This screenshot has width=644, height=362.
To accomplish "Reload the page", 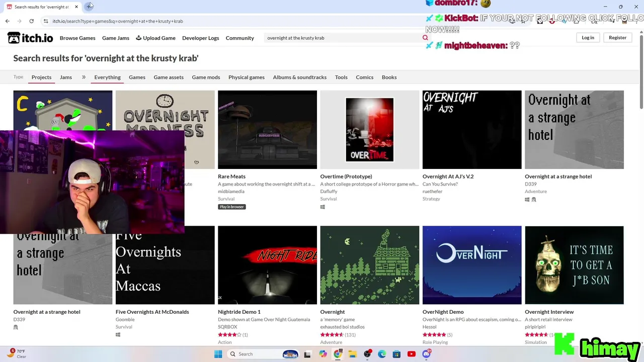I will pos(31,21).
